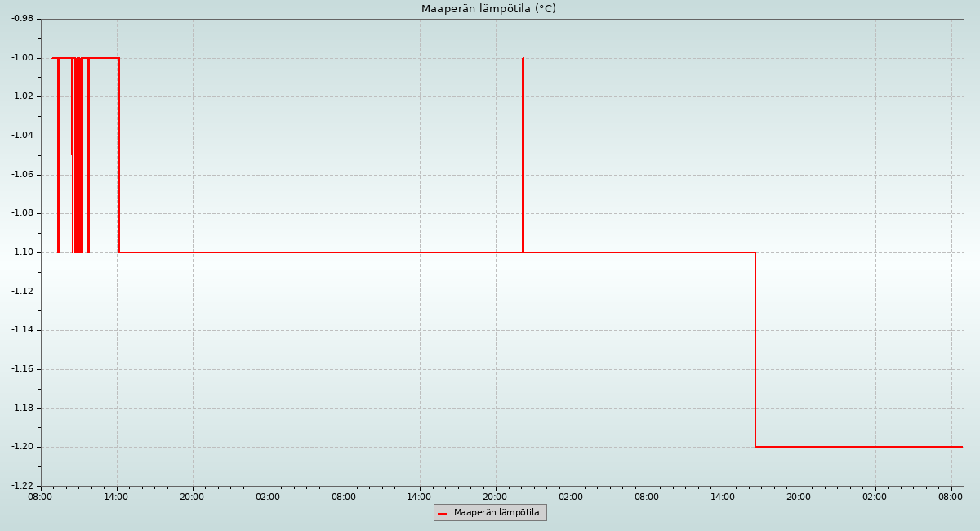Viewport: 980px width, 531px height.
Task: Click the -1.16 y-axis label
Action: pyautogui.click(x=22, y=369)
